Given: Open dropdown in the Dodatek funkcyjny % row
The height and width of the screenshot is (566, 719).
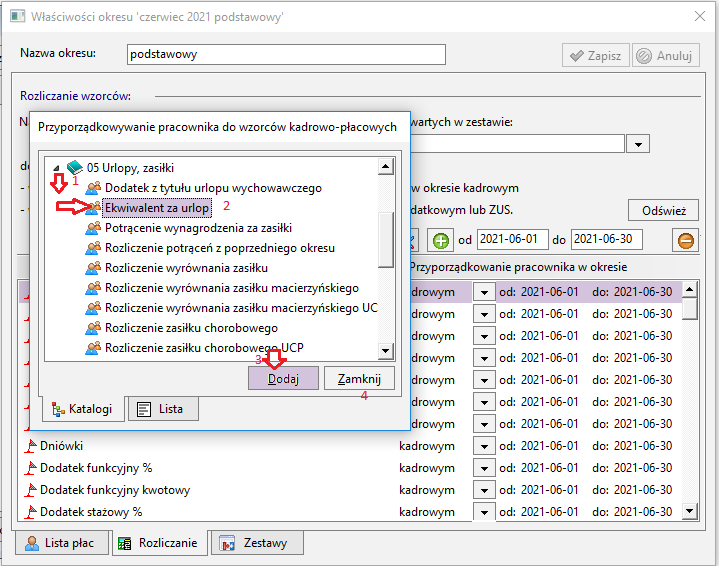Looking at the screenshot, I should pyautogui.click(x=484, y=468).
